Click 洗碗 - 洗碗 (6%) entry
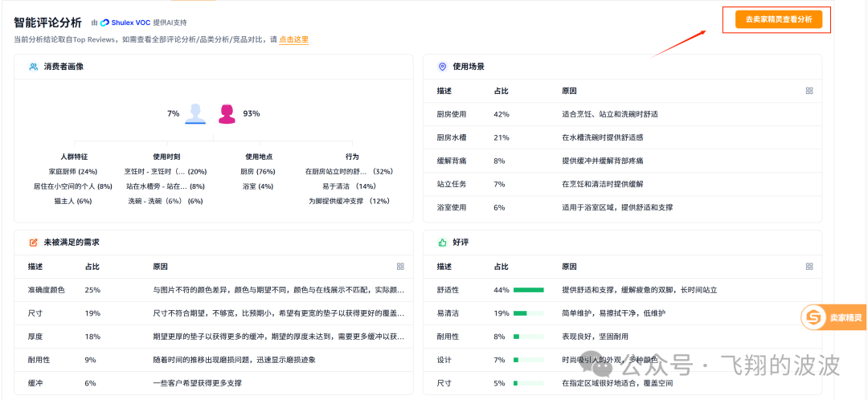868x400 pixels. point(166,202)
